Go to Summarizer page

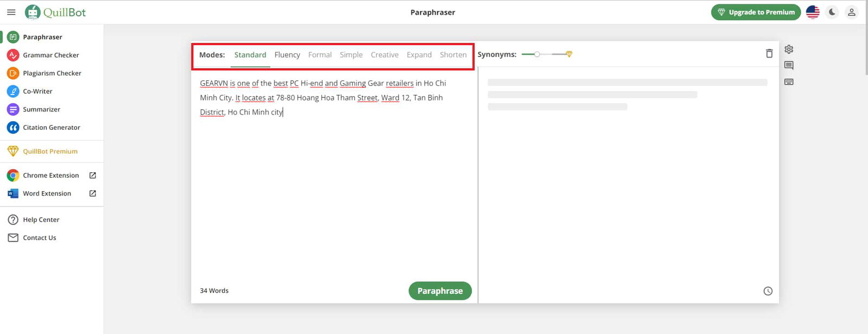pyautogui.click(x=42, y=109)
